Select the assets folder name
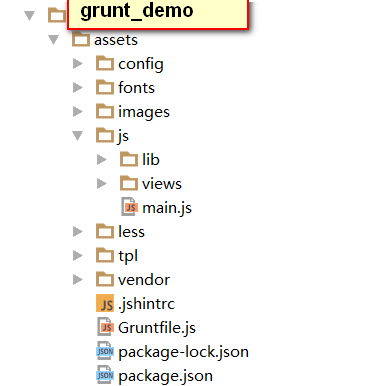 (x=116, y=40)
